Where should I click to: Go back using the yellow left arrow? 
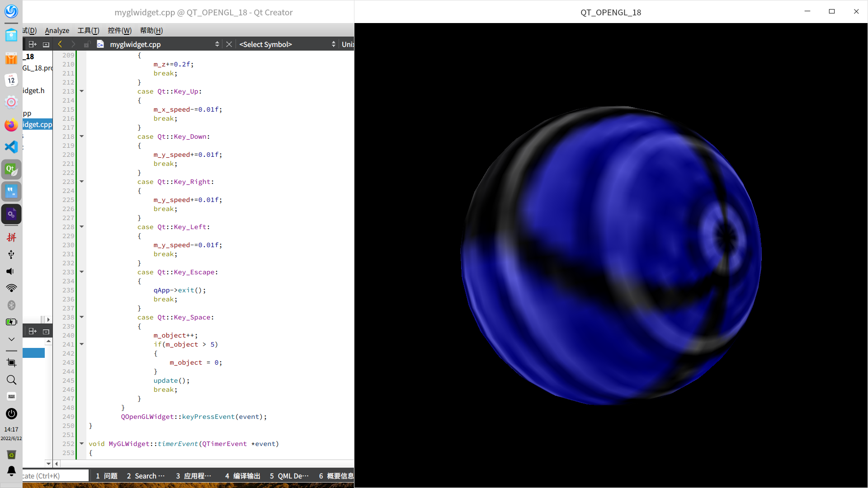60,44
